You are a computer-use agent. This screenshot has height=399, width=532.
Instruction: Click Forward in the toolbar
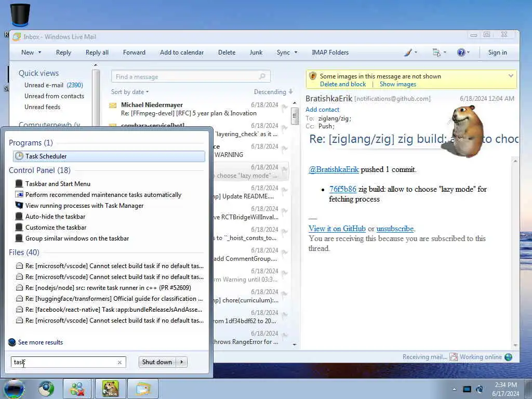[134, 52]
